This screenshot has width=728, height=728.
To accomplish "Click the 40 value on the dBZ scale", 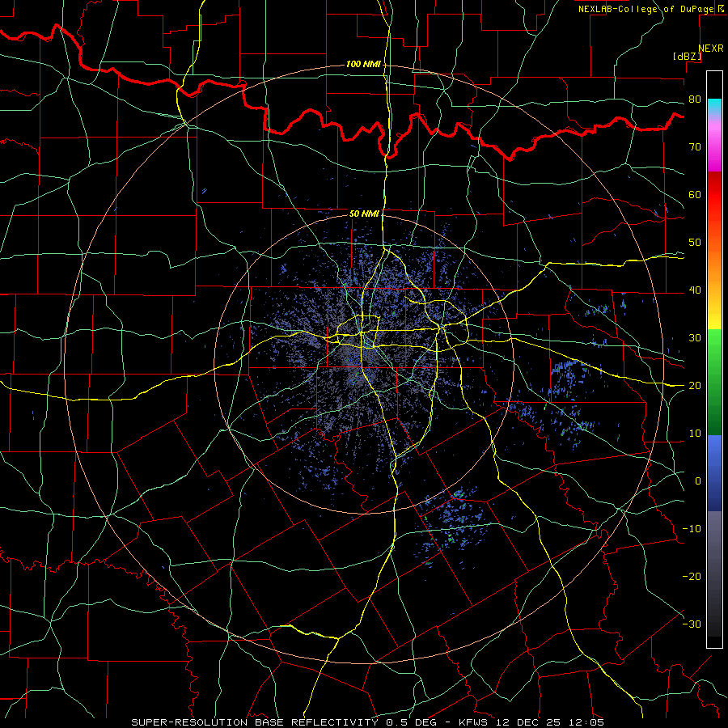I will [695, 290].
